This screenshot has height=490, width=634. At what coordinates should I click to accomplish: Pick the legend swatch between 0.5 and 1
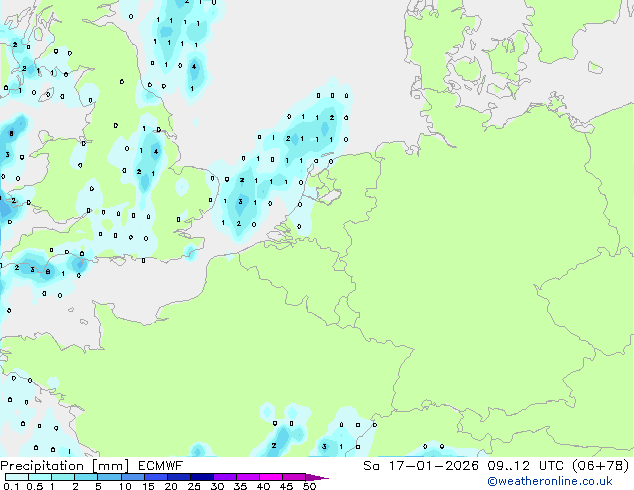(x=40, y=477)
